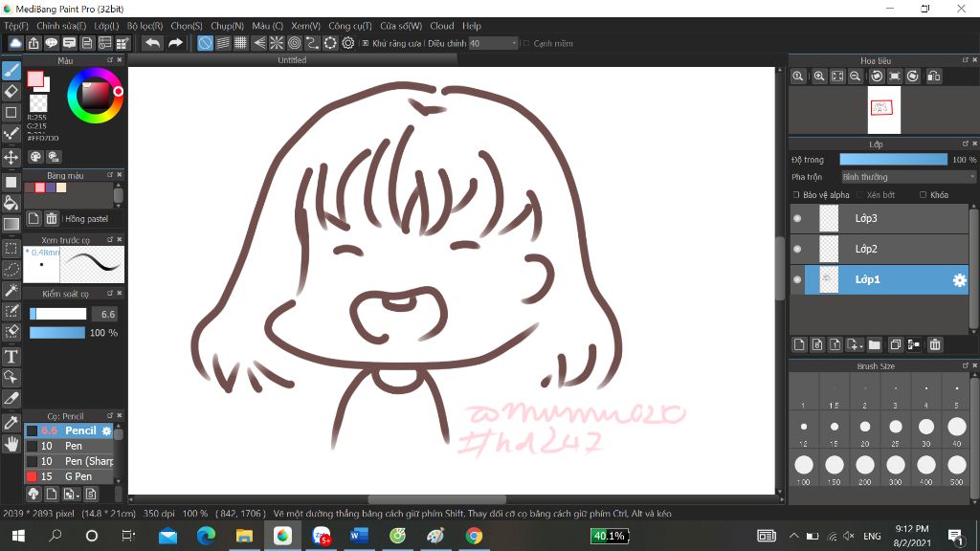
Task: Pick the cream swatch in Bảng màu
Action: click(61, 187)
